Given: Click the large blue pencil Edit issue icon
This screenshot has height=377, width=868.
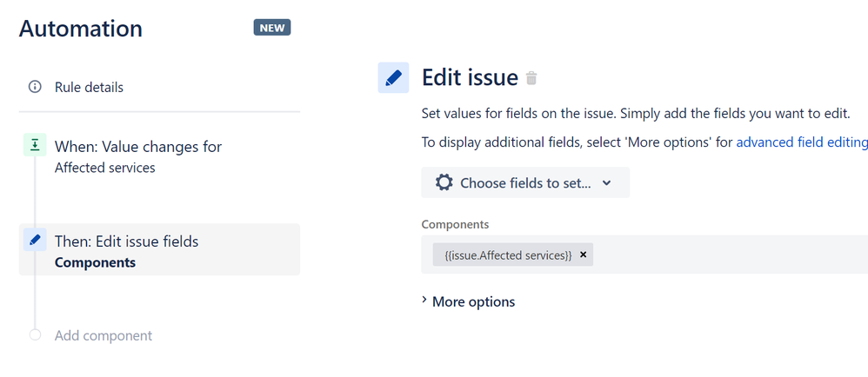Looking at the screenshot, I should [x=393, y=77].
